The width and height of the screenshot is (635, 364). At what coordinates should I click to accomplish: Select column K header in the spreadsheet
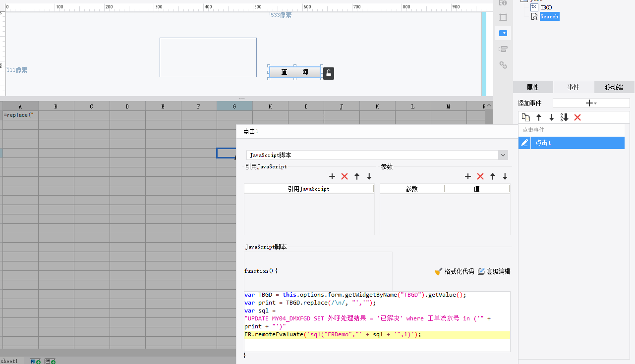[x=377, y=106]
